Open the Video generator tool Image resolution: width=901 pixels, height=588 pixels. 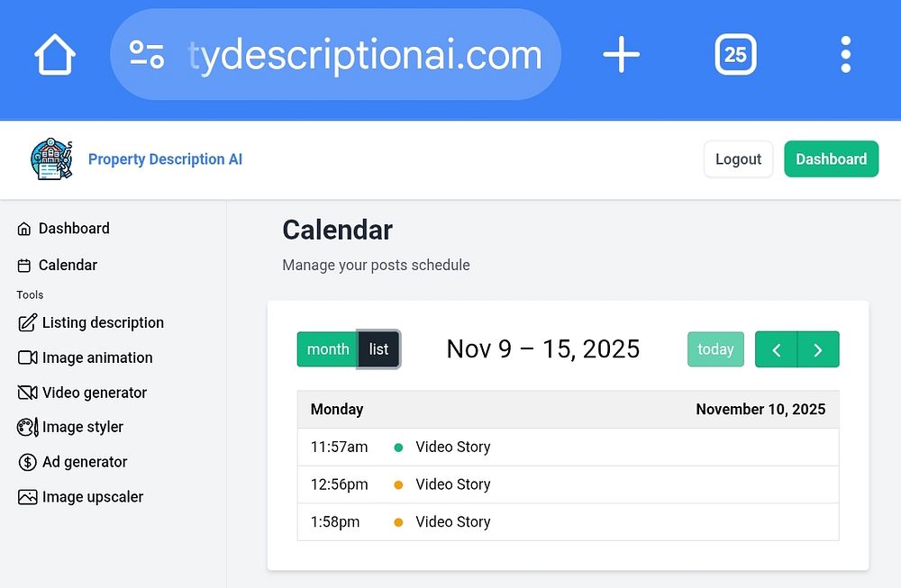point(94,393)
